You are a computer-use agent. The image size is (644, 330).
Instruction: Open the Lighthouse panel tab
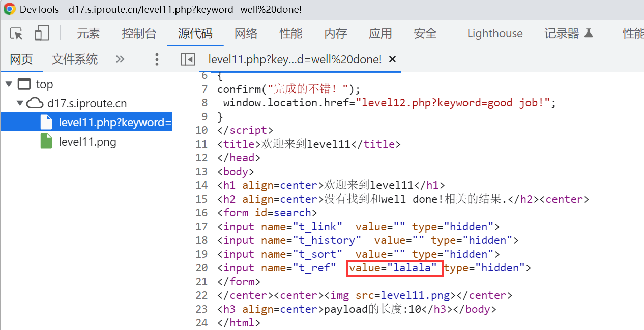tap(494, 34)
